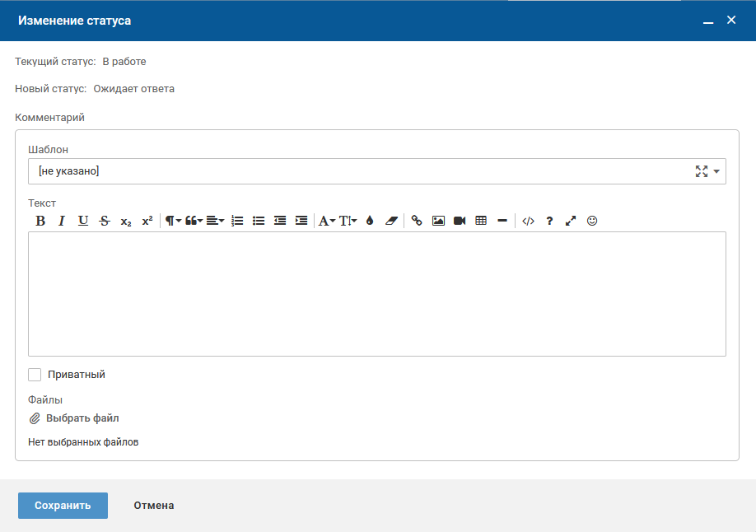The width and height of the screenshot is (756, 532).
Task: Insert a numbered list
Action: coord(237,221)
